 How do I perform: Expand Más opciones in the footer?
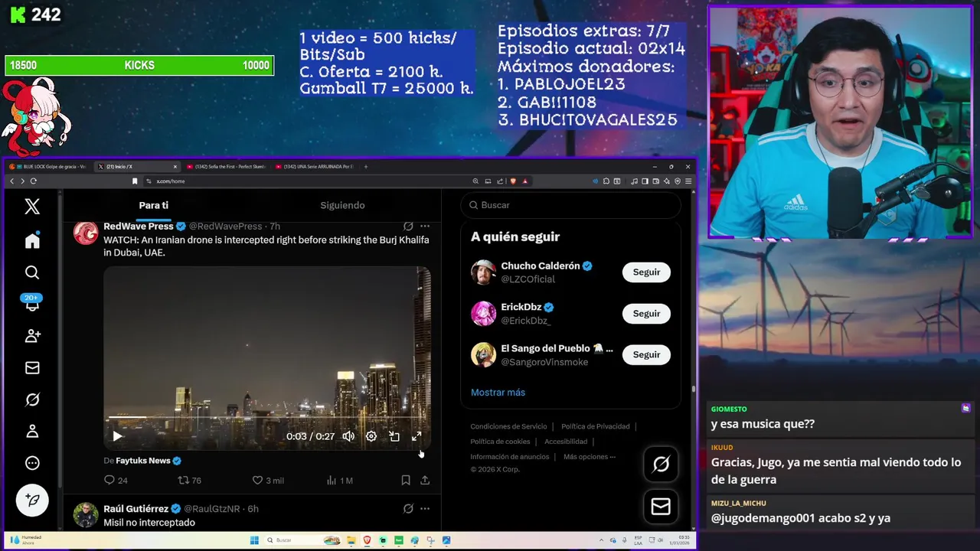pyautogui.click(x=590, y=457)
